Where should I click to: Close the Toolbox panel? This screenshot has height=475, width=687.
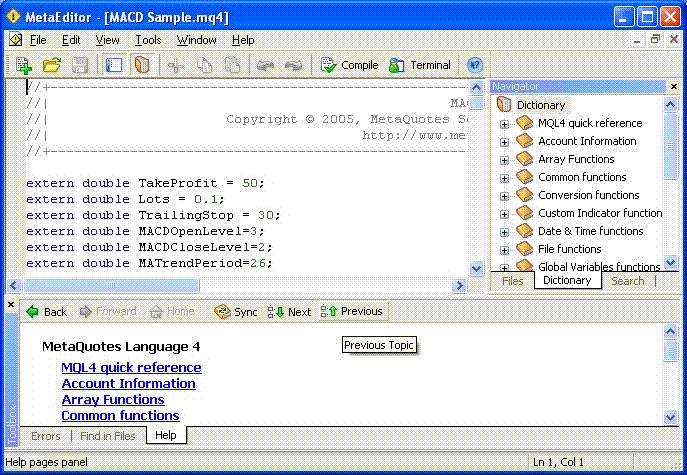(11, 304)
